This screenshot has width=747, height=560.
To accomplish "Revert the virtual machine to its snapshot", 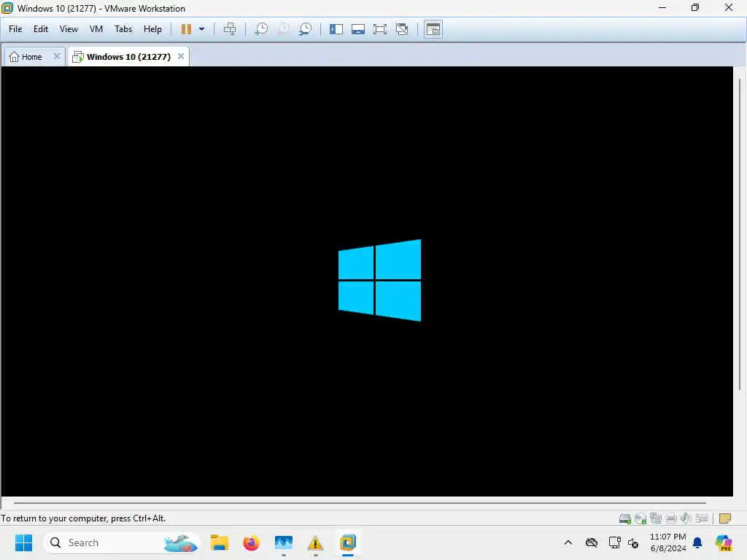I will [284, 29].
